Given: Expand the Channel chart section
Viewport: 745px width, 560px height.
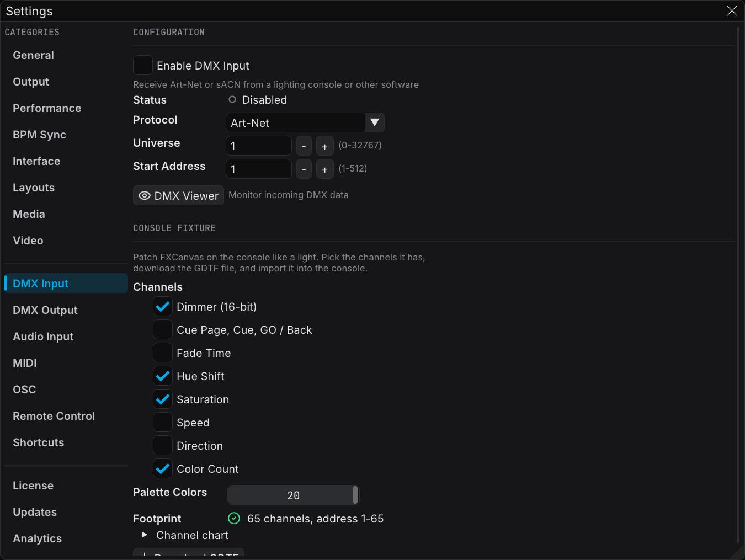Looking at the screenshot, I should [x=145, y=535].
